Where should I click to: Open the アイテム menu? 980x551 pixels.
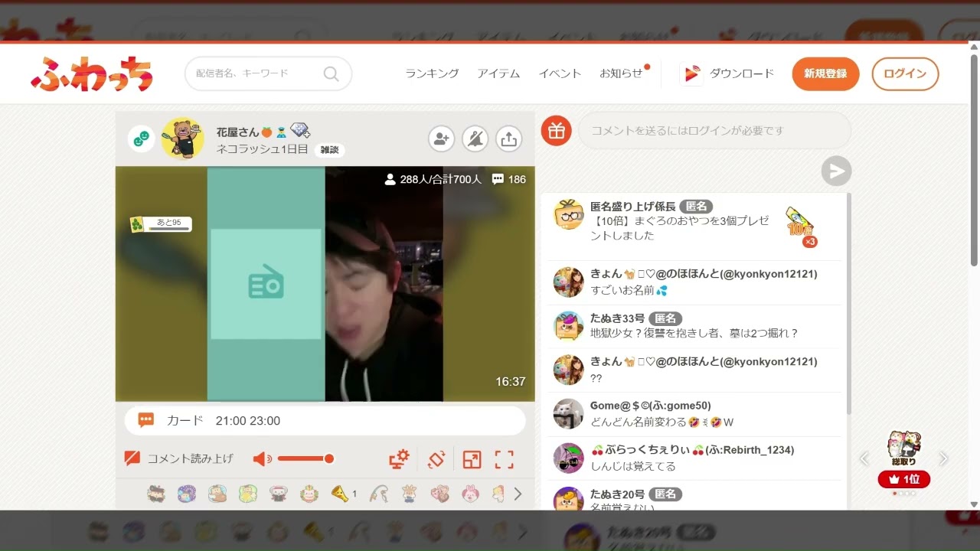(x=498, y=73)
